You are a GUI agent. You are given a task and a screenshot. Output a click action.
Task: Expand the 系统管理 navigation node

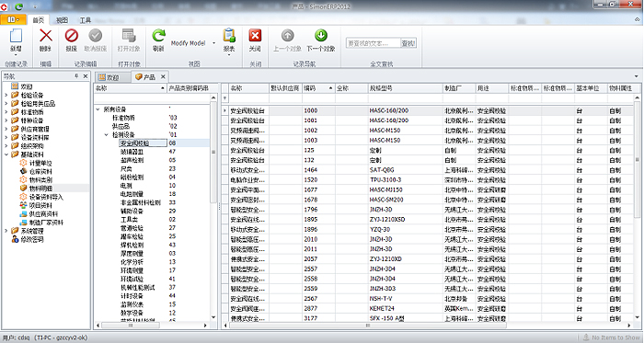tap(6, 231)
